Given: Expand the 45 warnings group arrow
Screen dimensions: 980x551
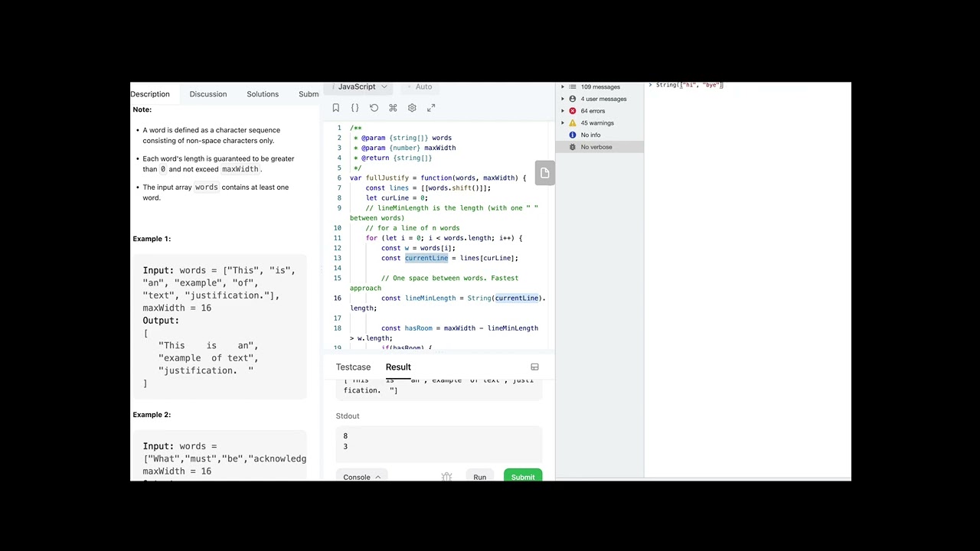Looking at the screenshot, I should tap(563, 122).
